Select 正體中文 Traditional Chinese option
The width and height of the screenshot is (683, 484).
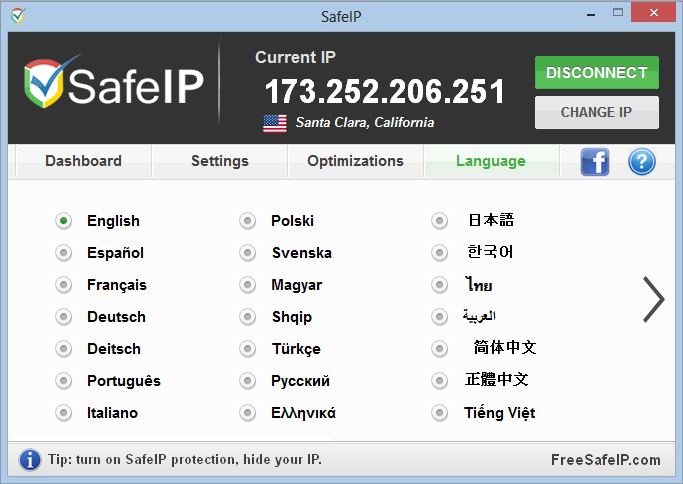pos(440,381)
